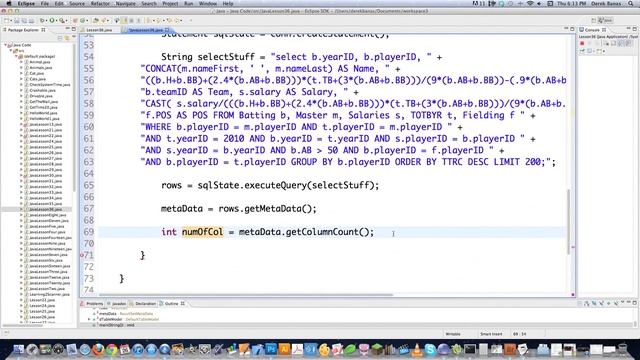This screenshot has width=640, height=360.
Task: Click the editor horizontal scrollbar
Action: [246, 294]
